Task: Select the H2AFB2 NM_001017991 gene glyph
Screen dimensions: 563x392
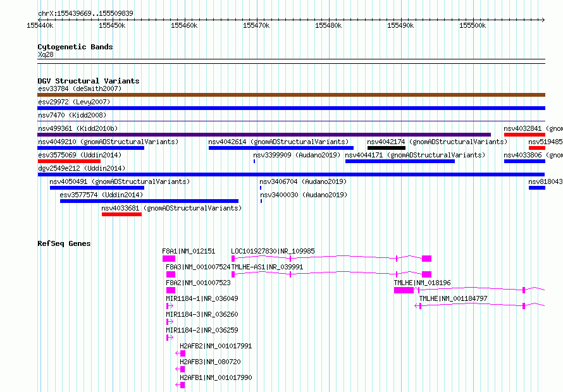Action: [x=180, y=353]
